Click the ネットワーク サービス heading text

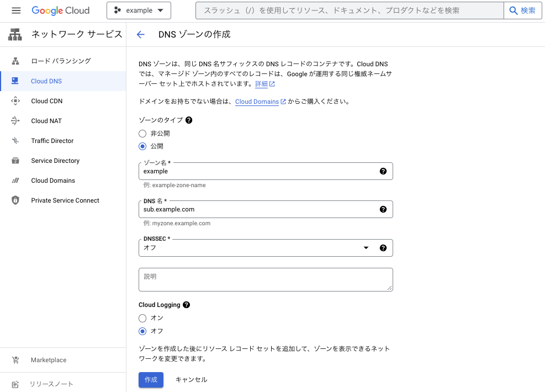pos(77,34)
